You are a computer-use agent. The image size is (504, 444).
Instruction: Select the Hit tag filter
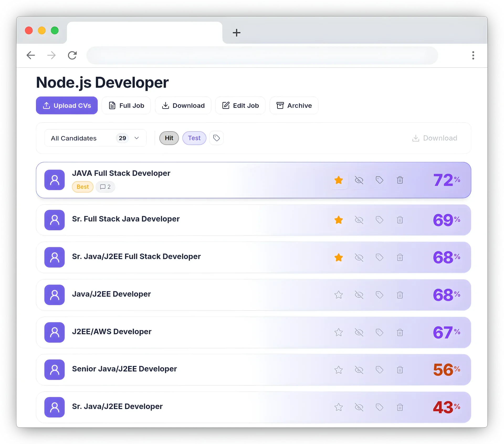[169, 138]
